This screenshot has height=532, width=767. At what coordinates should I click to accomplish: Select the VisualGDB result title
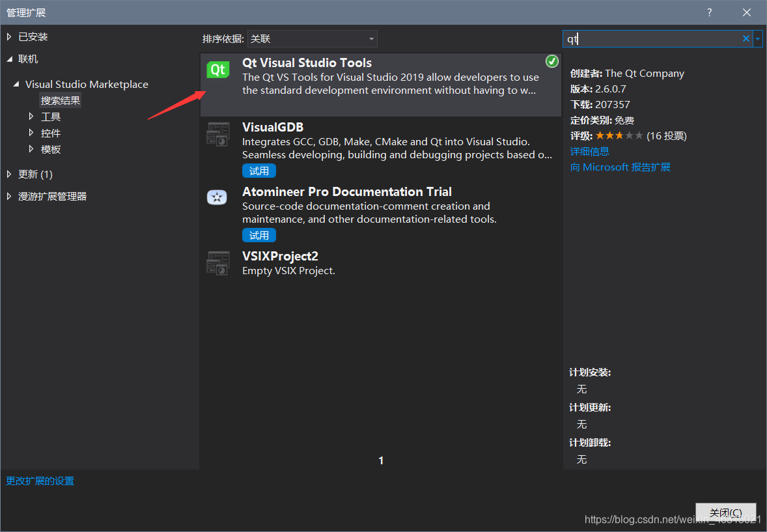click(x=273, y=127)
